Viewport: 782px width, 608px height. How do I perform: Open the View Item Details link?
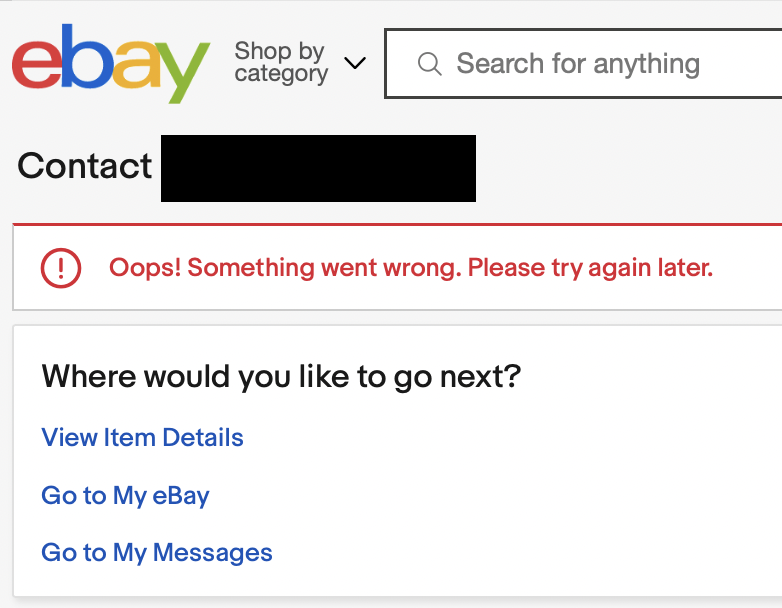142,438
